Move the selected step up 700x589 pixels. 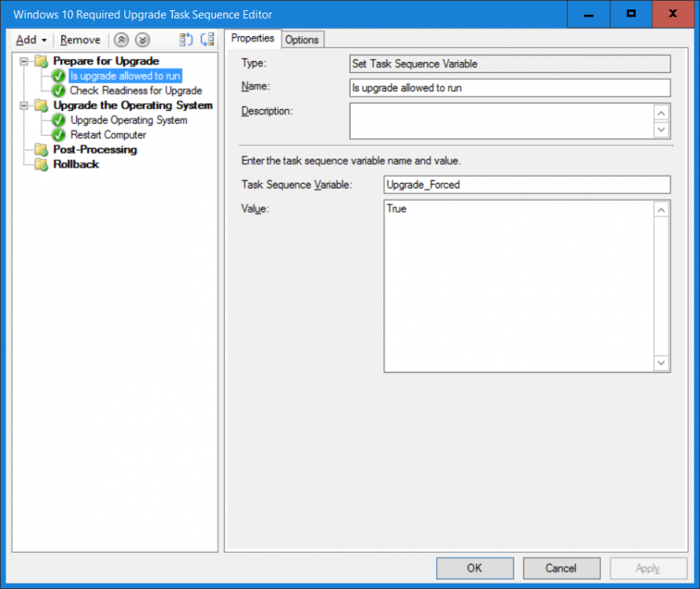121,40
